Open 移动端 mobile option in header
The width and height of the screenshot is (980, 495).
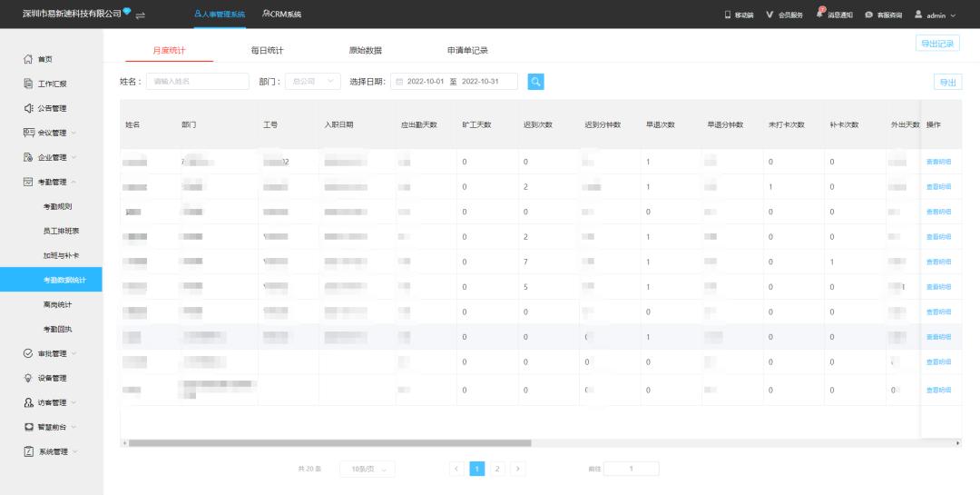[739, 15]
